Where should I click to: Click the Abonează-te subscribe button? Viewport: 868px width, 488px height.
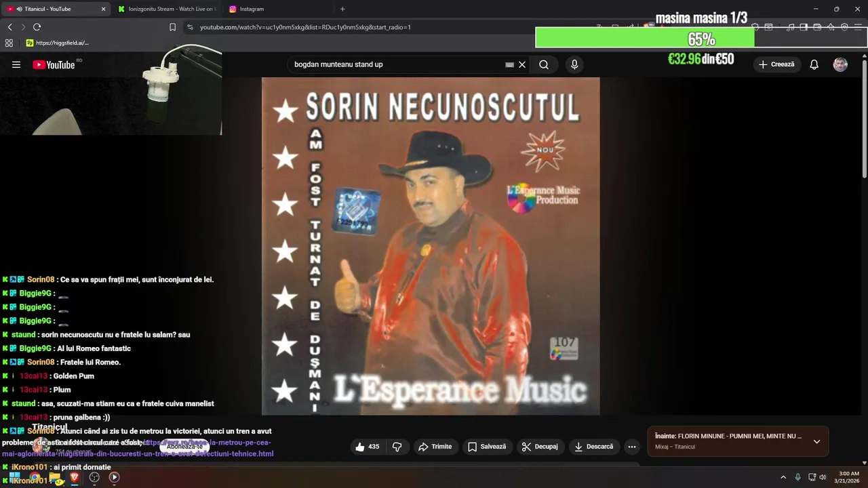tap(184, 447)
